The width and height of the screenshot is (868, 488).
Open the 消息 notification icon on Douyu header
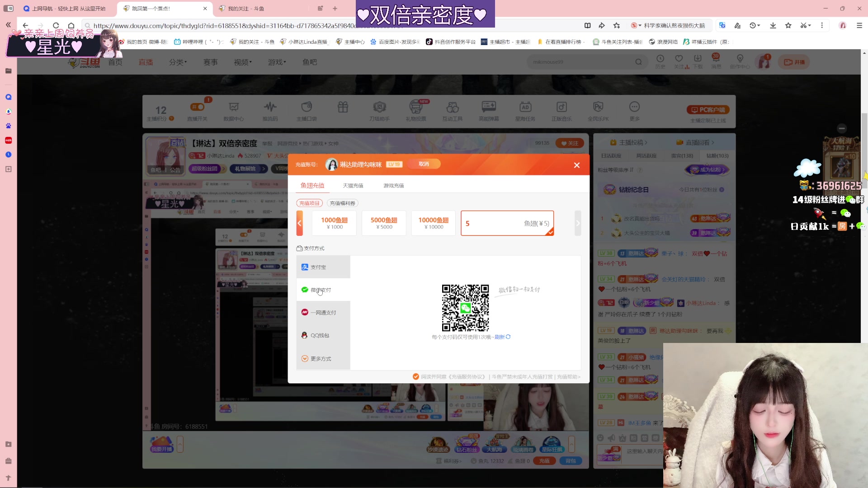[716, 61]
